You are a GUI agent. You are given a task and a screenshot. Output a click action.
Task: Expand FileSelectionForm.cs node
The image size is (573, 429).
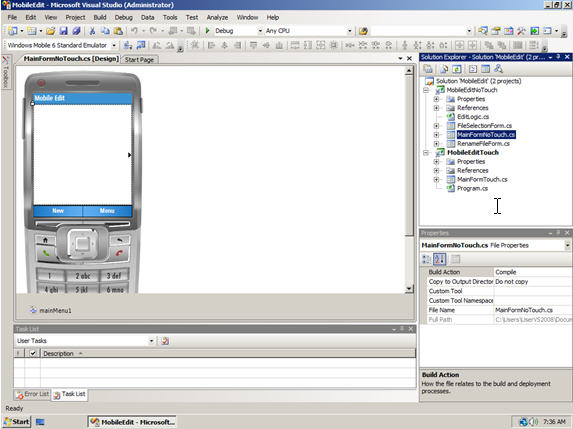pyautogui.click(x=436, y=126)
